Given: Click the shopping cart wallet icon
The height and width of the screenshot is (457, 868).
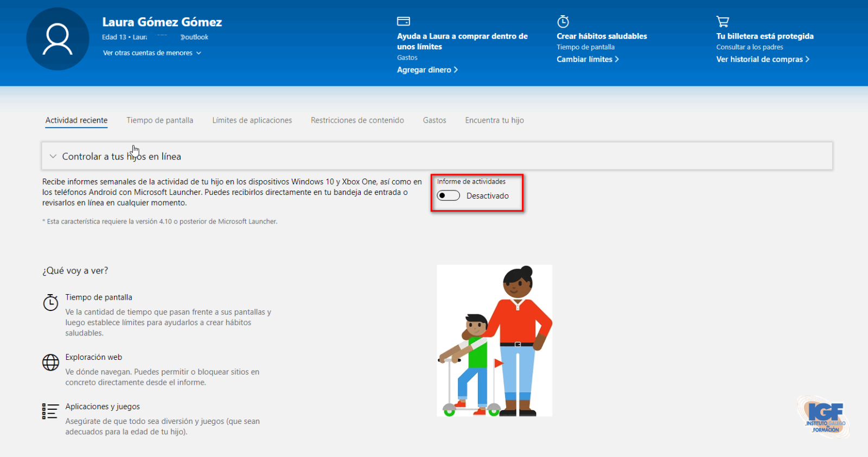Looking at the screenshot, I should tap(723, 22).
